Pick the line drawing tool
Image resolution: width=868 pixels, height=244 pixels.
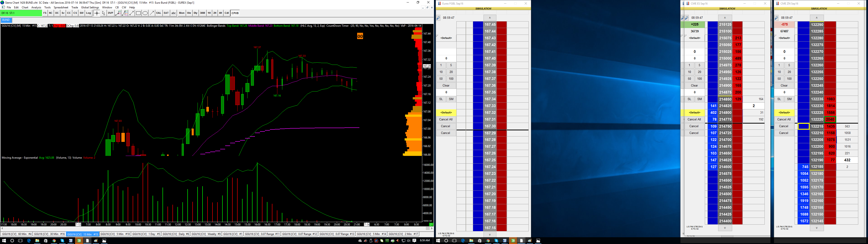[132, 13]
